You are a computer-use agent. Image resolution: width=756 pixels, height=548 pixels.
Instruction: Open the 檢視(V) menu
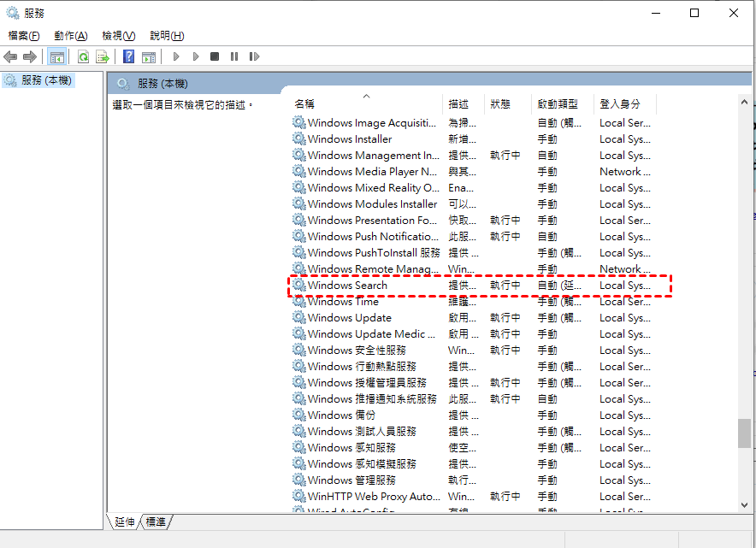(119, 36)
